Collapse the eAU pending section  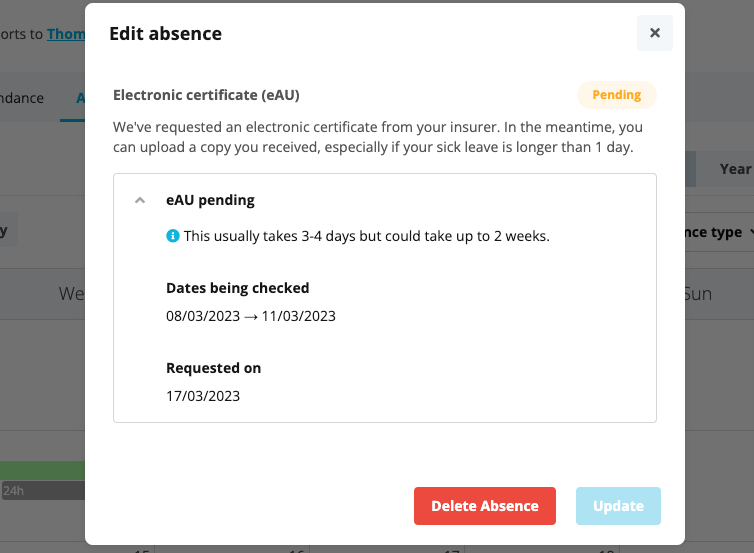[140, 200]
